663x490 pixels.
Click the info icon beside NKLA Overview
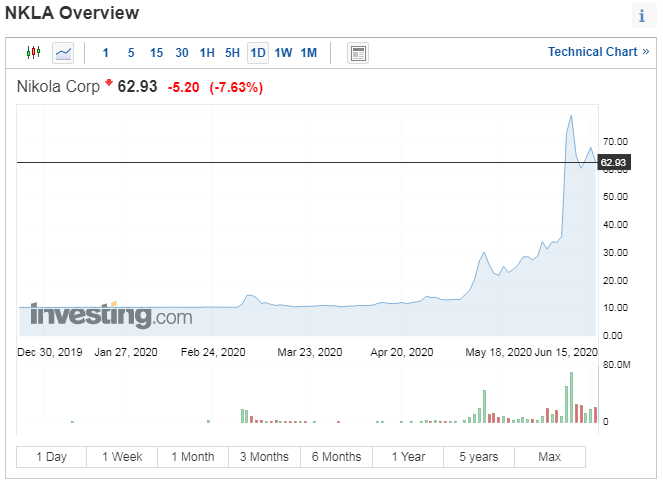coord(642,16)
